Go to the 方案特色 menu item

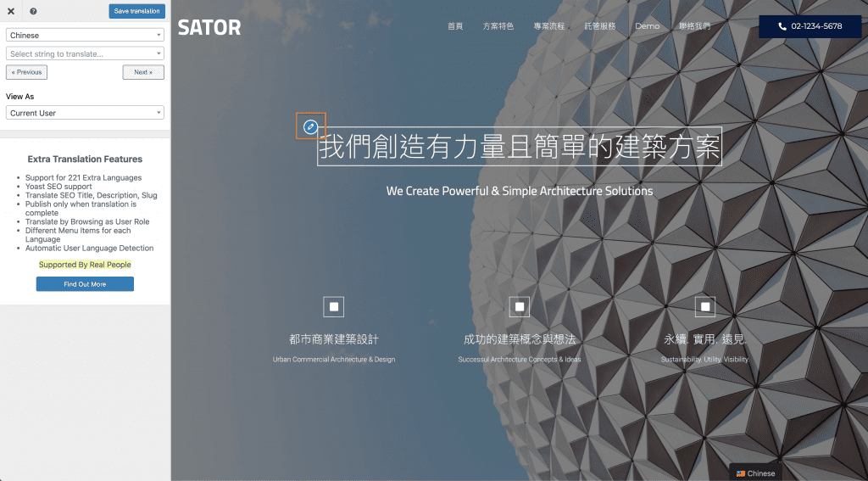point(498,26)
